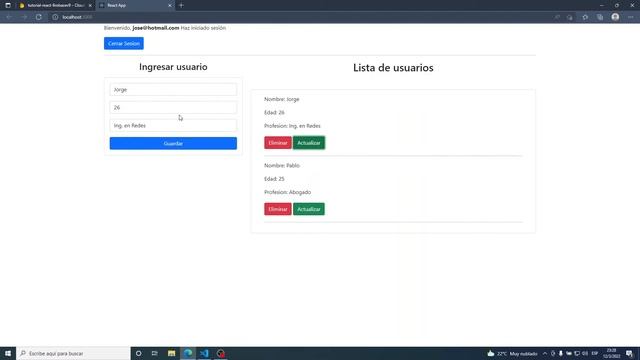View site information icon in address bar
The height and width of the screenshot is (360, 640).
tap(55, 17)
